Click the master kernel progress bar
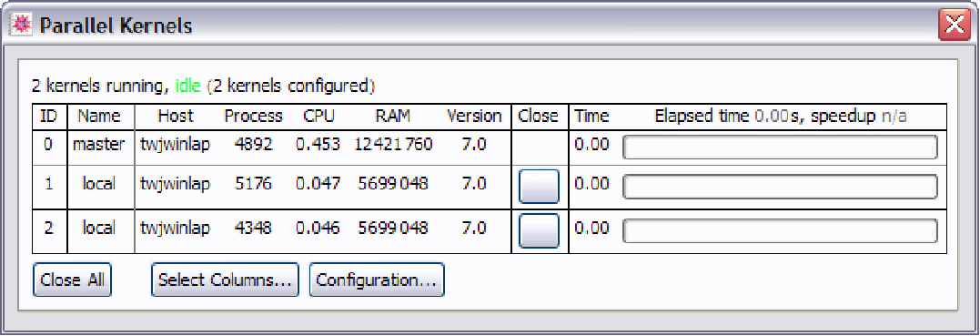 pyautogui.click(x=781, y=147)
